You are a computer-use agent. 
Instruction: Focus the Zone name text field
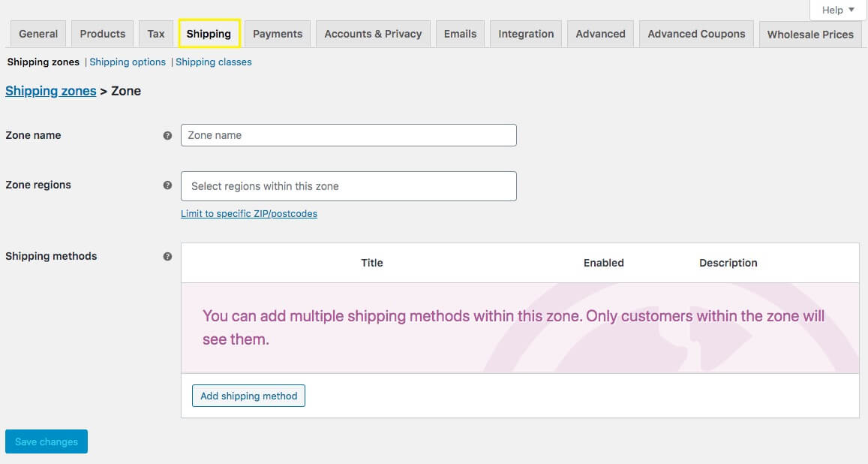coord(348,135)
